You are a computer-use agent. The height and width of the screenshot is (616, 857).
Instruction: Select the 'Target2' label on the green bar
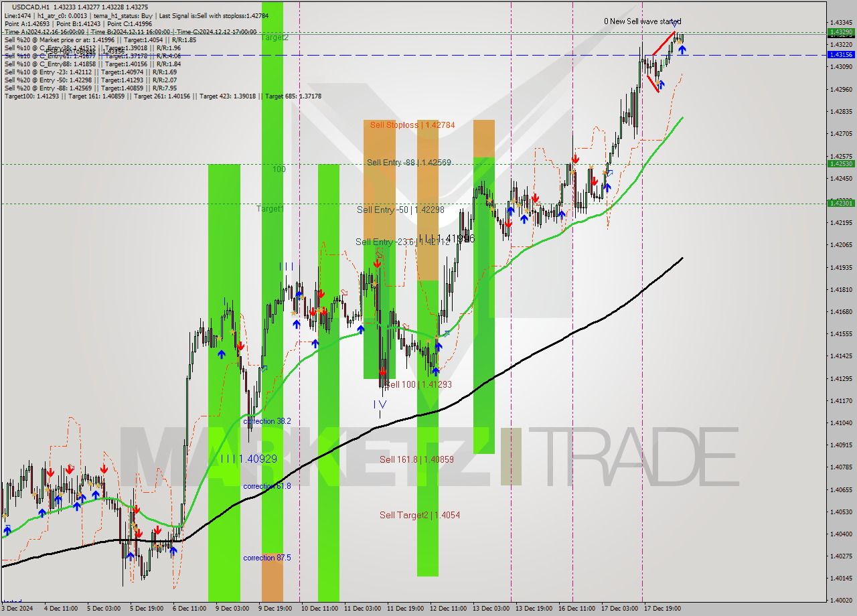(275, 37)
